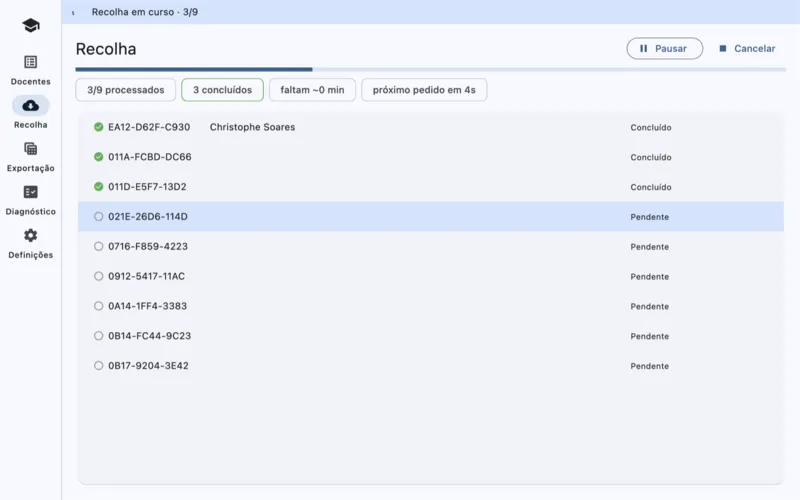This screenshot has width=800, height=500.
Task: Click the green check beside 011A-FCBD-DC66
Action: (98, 157)
